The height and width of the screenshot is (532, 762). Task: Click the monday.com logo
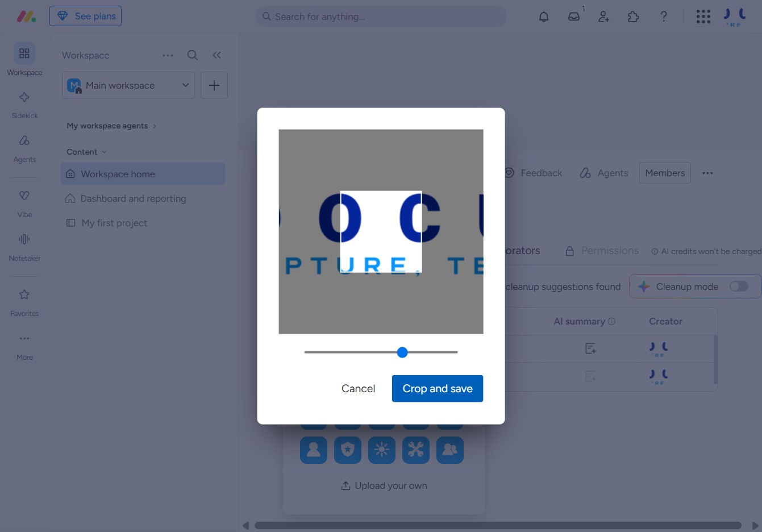[x=26, y=16]
